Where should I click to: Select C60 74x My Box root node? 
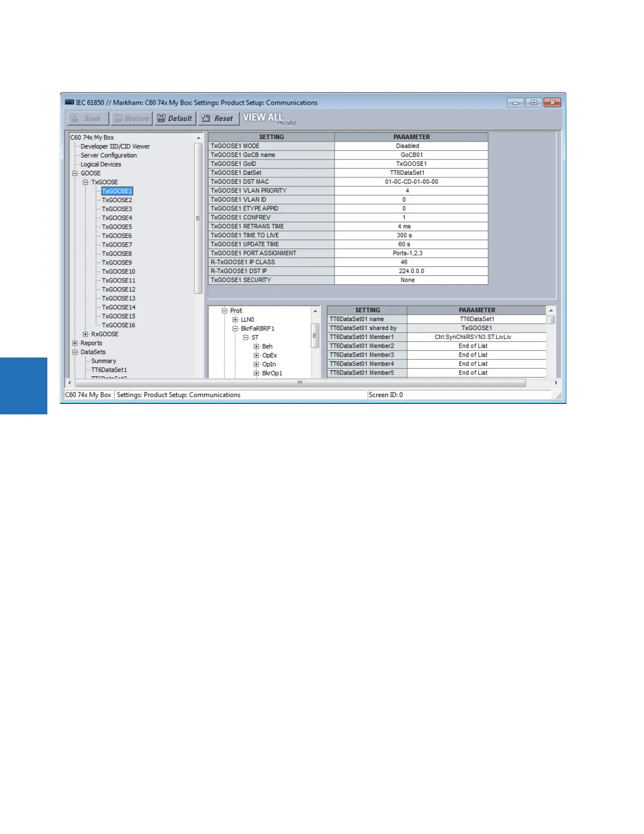point(92,137)
